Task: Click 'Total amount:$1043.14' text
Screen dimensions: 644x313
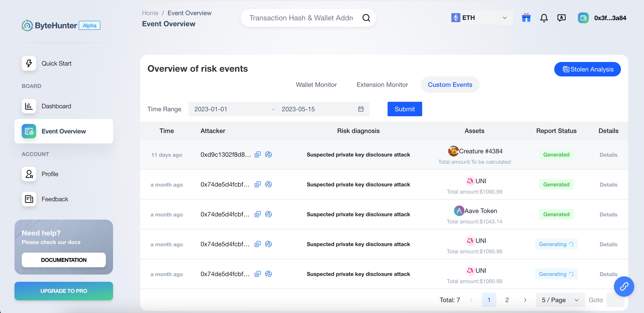Action: [474, 221]
